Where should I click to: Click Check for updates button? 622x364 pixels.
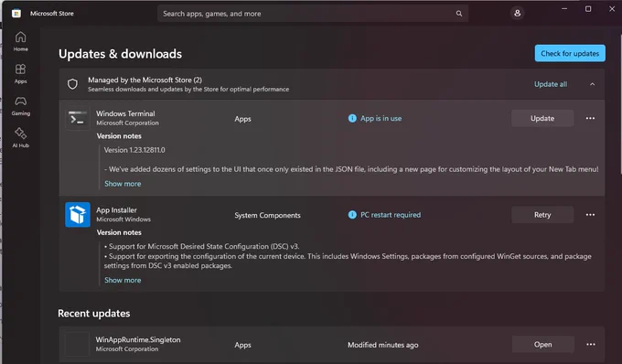click(x=570, y=53)
